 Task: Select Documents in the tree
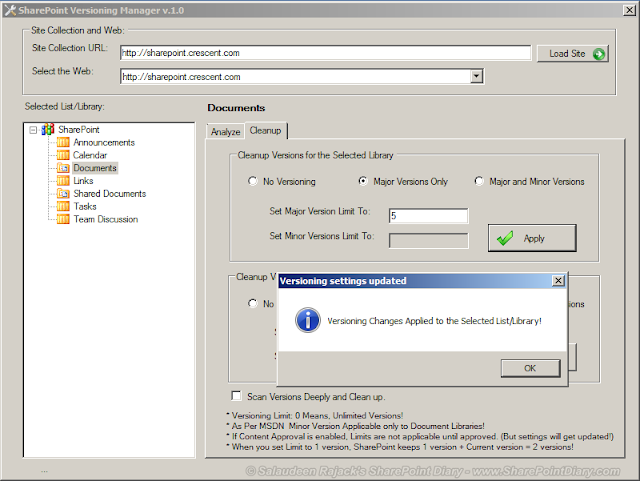click(95, 168)
